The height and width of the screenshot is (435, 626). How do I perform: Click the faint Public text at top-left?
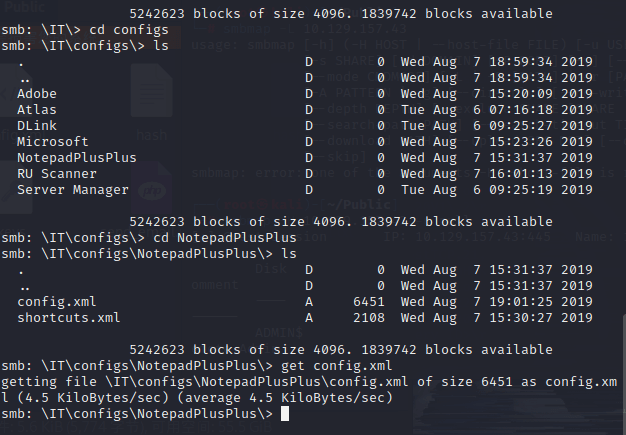point(22,4)
